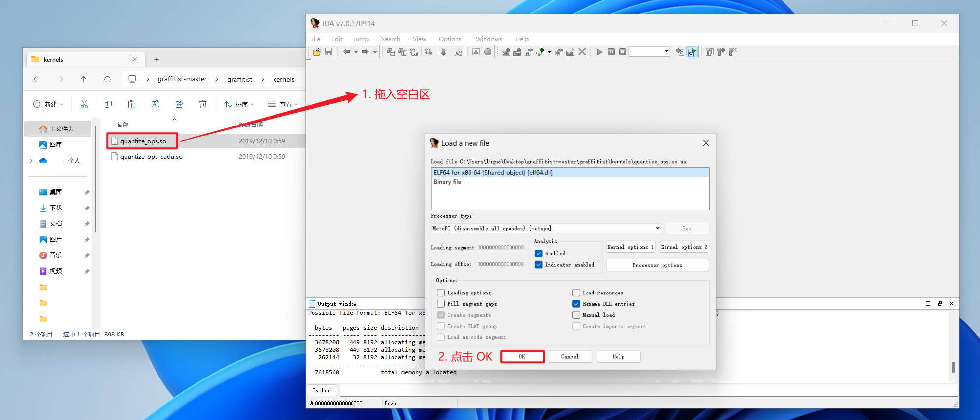The height and width of the screenshot is (420, 980).
Task: Click the green plus structure icon
Action: pyautogui.click(x=541, y=52)
